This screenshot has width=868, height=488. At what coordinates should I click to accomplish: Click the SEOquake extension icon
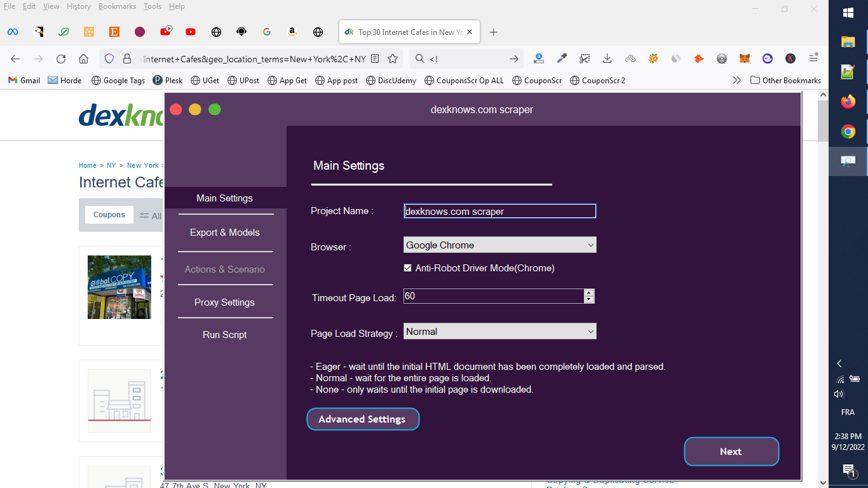653,58
